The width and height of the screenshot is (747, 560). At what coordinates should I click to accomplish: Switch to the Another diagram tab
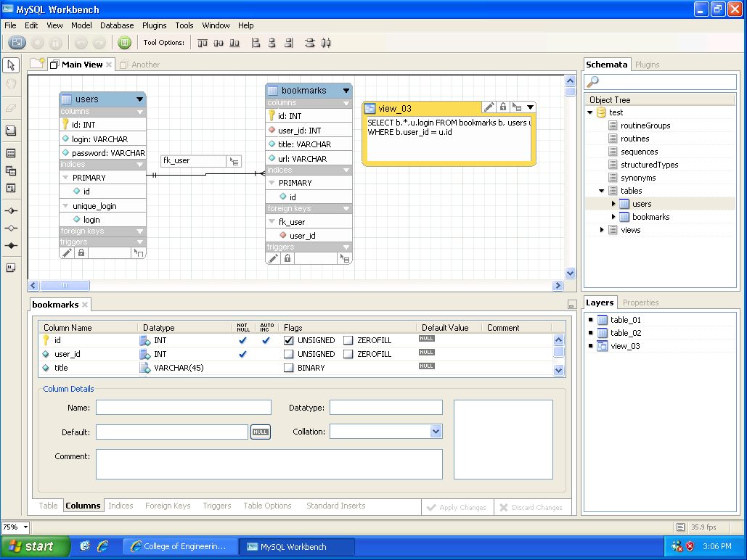coord(140,65)
